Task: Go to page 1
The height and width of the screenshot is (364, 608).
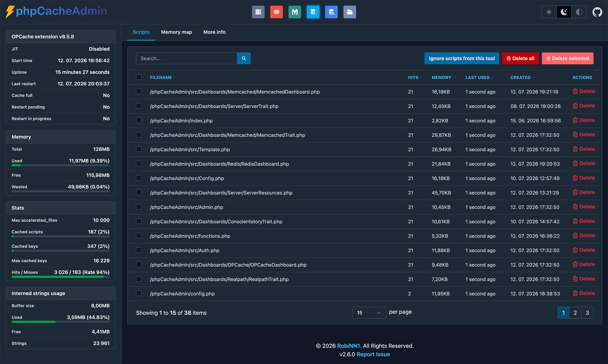Action: (x=563, y=313)
